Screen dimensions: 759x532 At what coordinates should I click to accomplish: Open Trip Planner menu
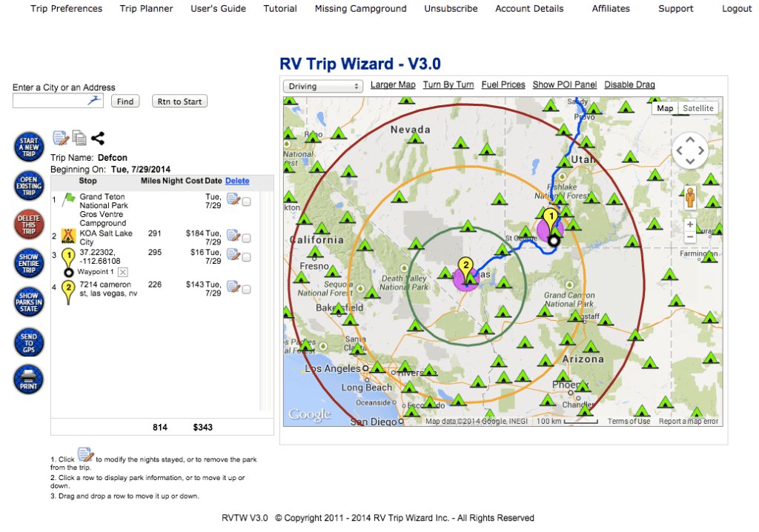click(x=146, y=9)
